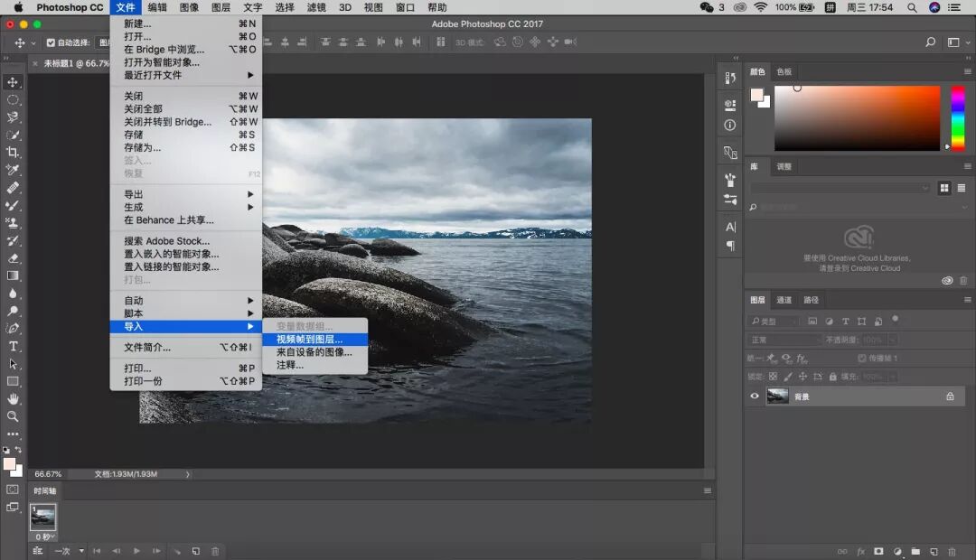976x560 pixels.
Task: Select the Crop tool in the toolbar
Action: [x=13, y=153]
